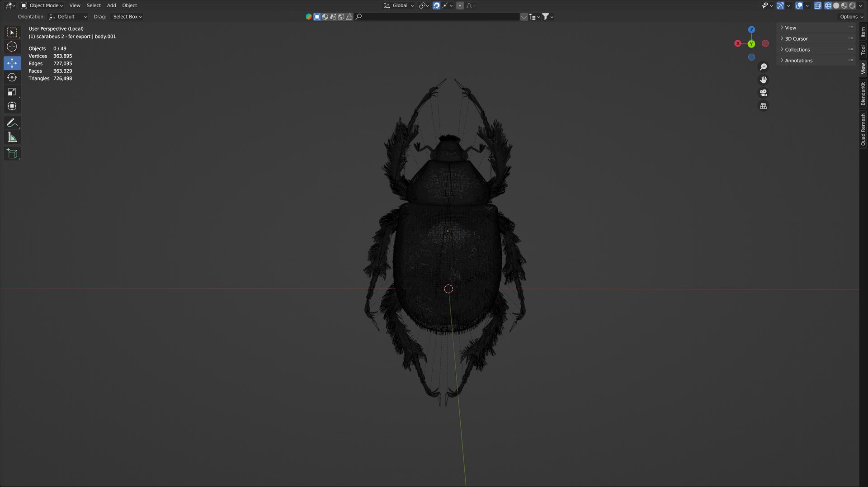Toggle proportional editing circle button
The width and height of the screenshot is (868, 487).
460,5
